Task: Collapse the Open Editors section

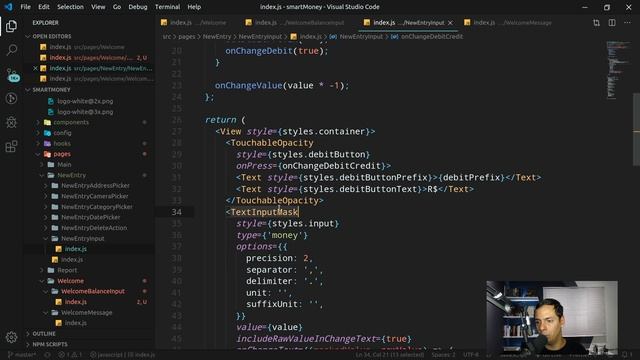Action: click(x=51, y=36)
